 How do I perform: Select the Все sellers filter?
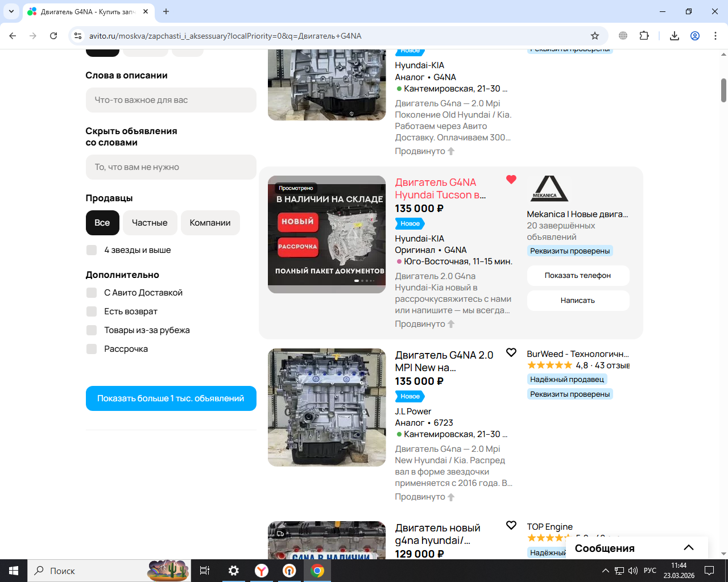tap(102, 223)
